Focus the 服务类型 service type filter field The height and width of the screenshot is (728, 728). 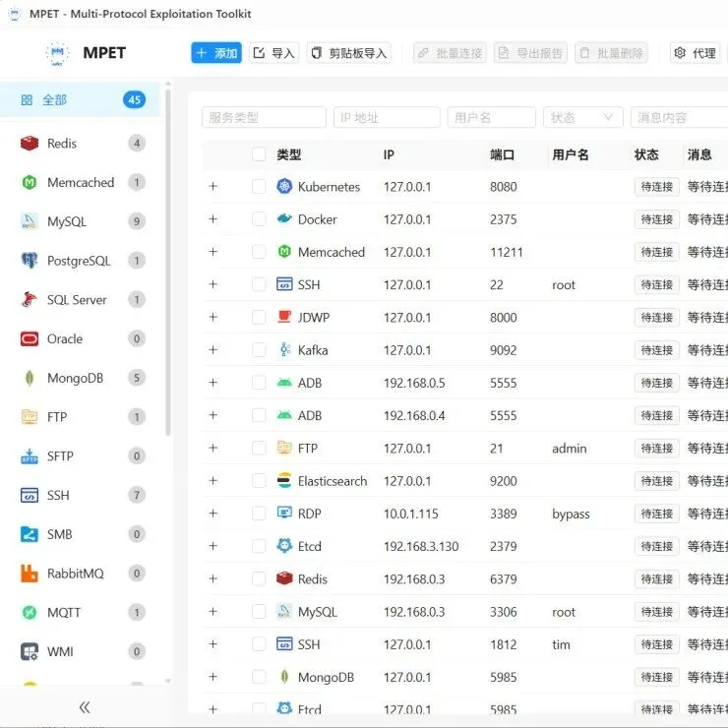(x=264, y=117)
